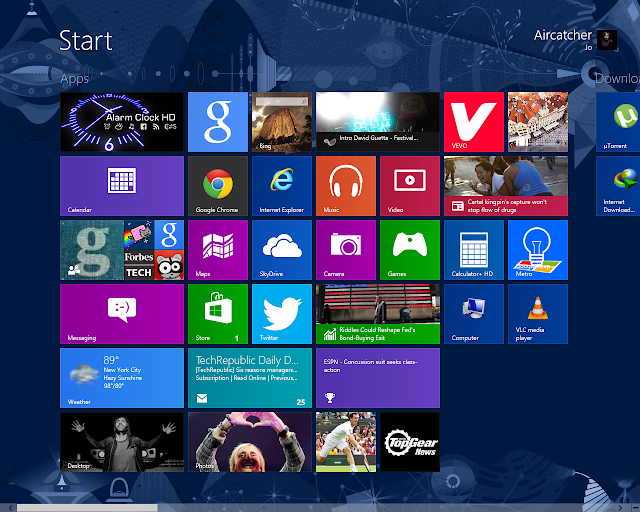Screen dimensions: 640x512
Task: Open the SkyDrive tile
Action: point(282,250)
